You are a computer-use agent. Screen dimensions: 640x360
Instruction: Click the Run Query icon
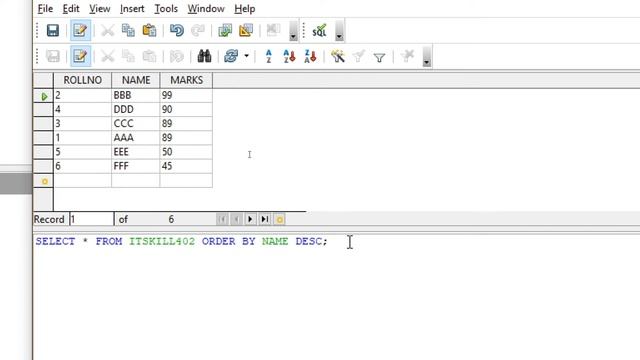coord(225,31)
